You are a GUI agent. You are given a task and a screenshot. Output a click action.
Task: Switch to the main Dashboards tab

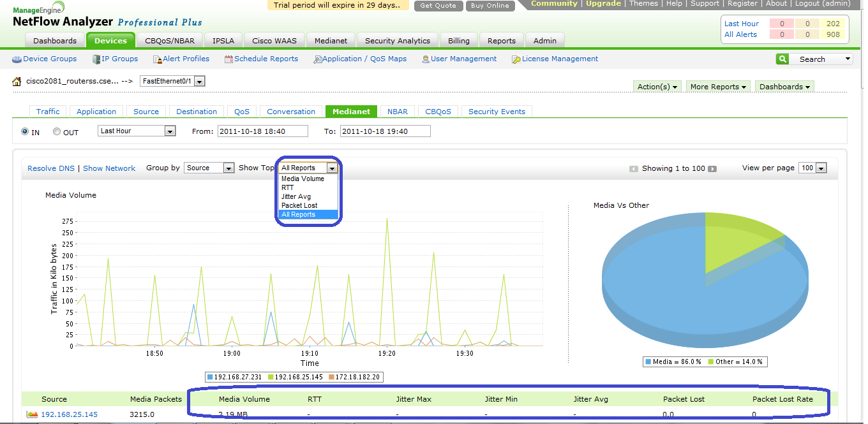pyautogui.click(x=55, y=41)
